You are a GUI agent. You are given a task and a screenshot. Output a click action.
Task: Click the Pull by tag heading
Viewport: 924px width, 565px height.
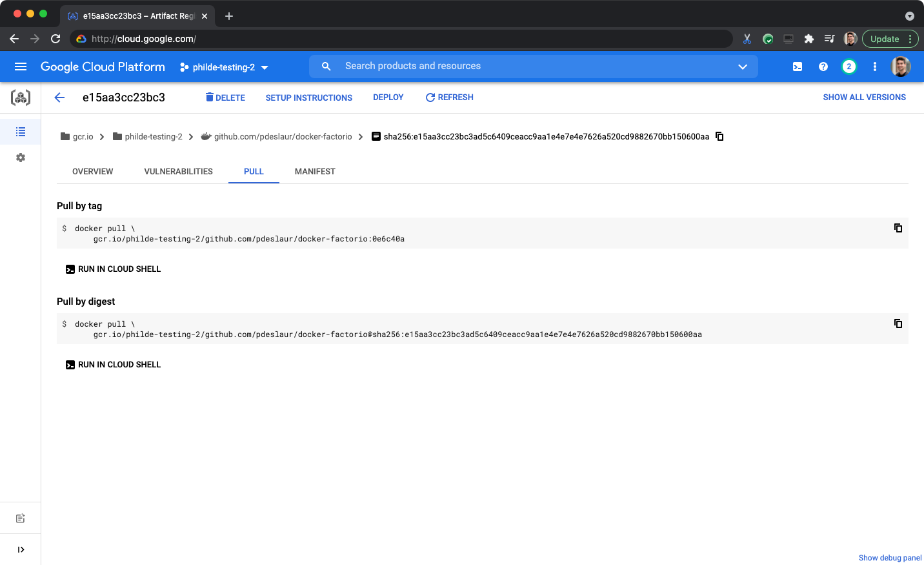[79, 206]
